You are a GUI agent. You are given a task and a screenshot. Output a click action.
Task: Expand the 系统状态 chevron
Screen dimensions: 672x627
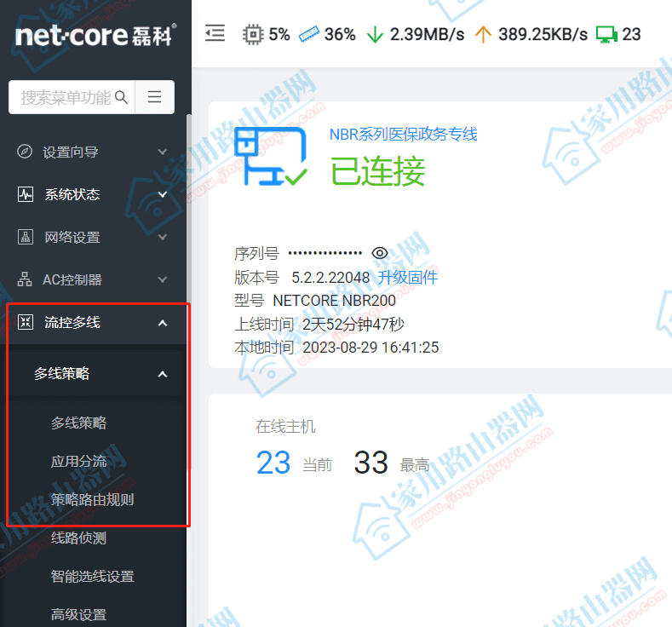163,194
